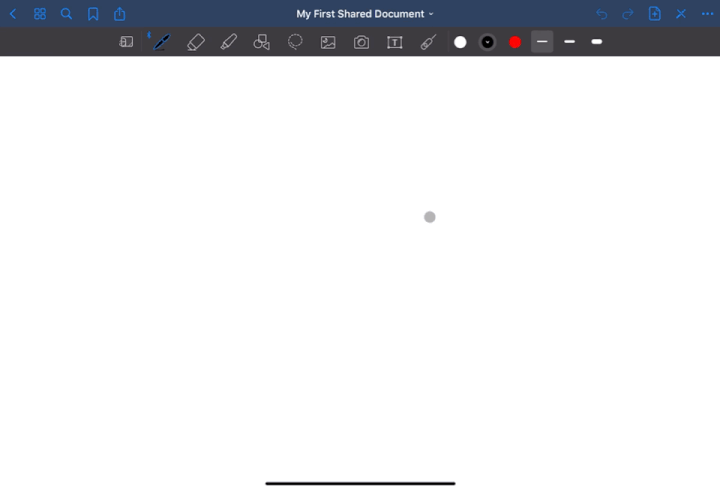Insert an image with the picture tool
720x489 pixels.
(x=328, y=42)
